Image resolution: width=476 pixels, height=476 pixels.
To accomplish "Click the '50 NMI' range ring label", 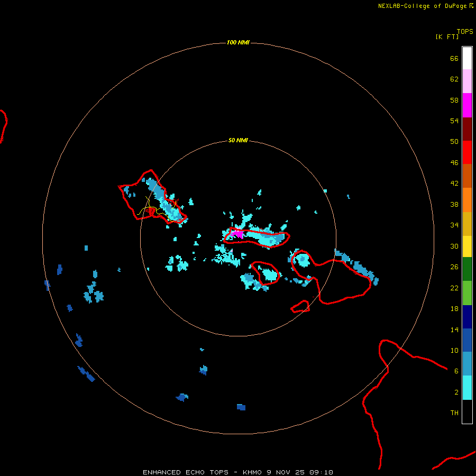I will [238, 140].
